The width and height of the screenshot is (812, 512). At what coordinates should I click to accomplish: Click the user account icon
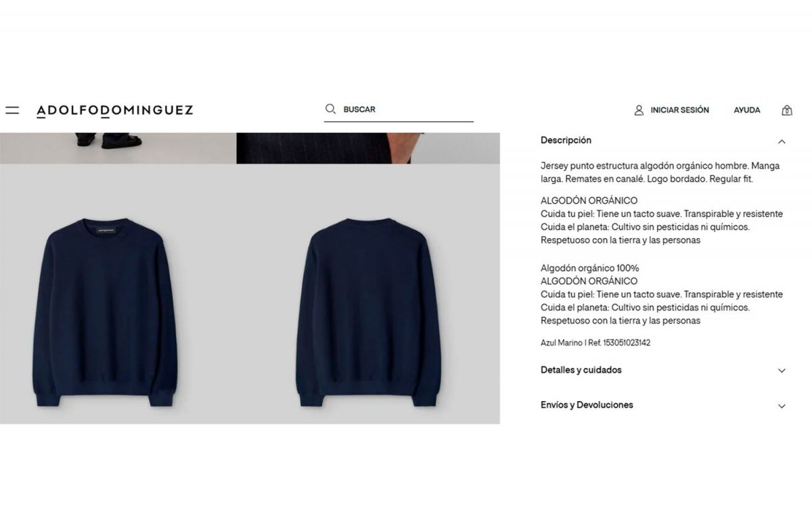pos(639,110)
